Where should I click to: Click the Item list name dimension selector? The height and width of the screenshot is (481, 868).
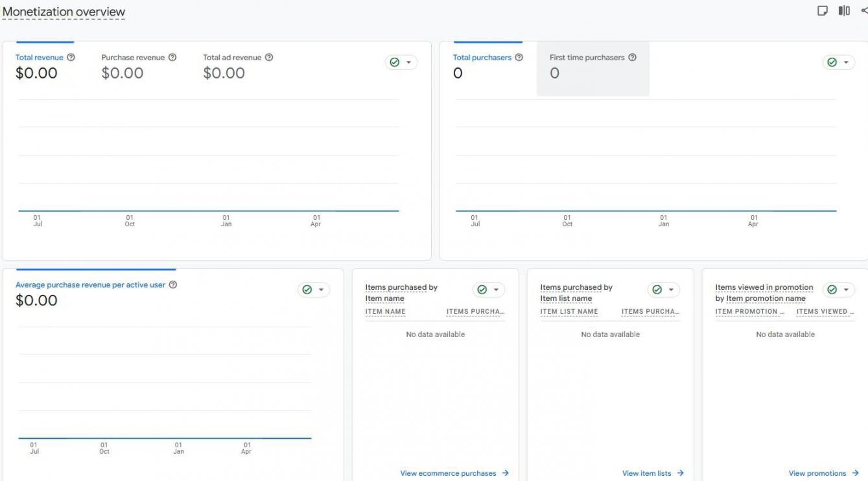(x=566, y=299)
